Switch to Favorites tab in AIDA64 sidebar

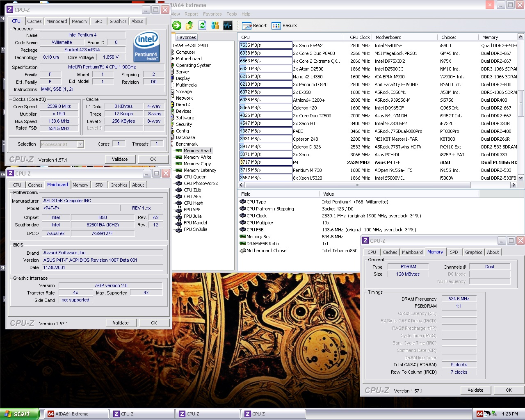click(x=187, y=37)
